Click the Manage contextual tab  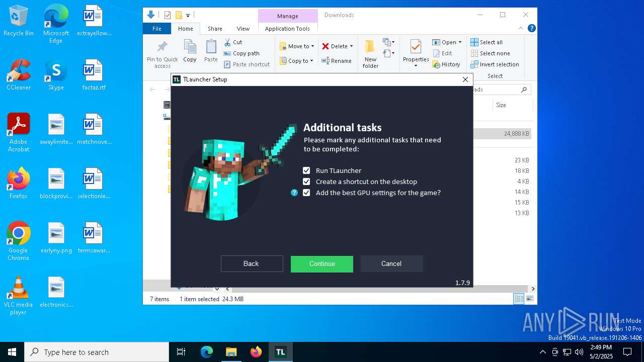[x=287, y=16]
